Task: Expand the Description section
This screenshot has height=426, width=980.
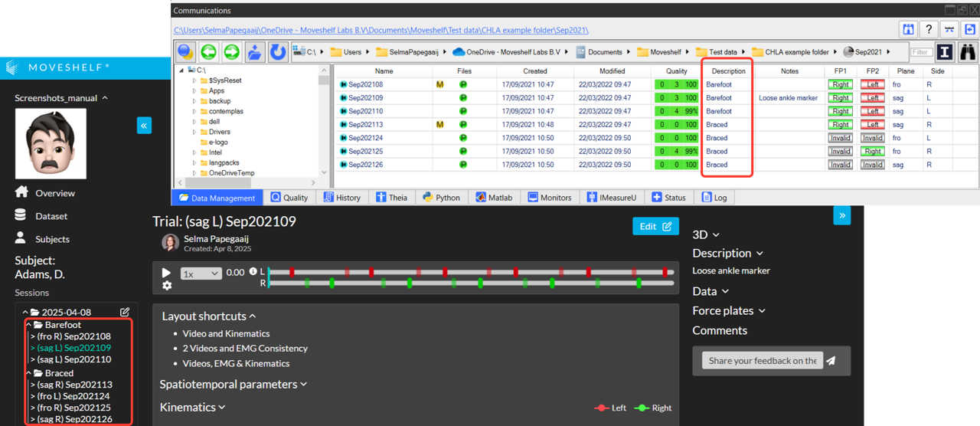Action: point(727,253)
